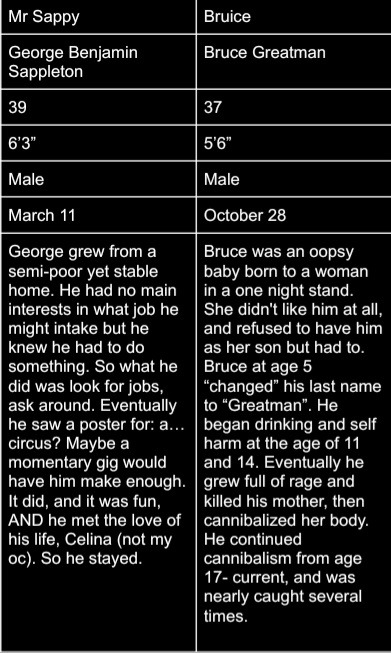391x653 pixels.
Task: Click the age cell showing 39
Action: coord(98,107)
